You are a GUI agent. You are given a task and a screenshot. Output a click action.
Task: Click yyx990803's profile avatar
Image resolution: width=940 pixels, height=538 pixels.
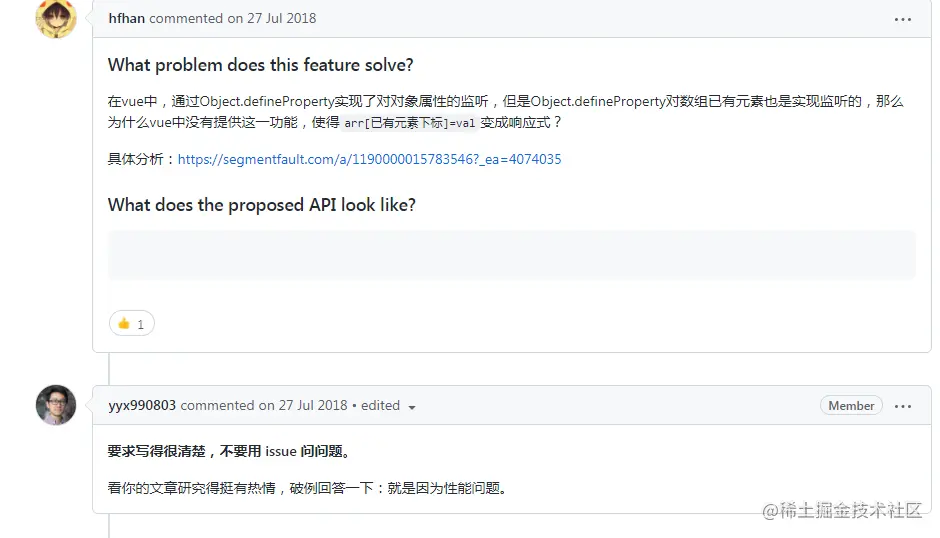[x=56, y=405]
